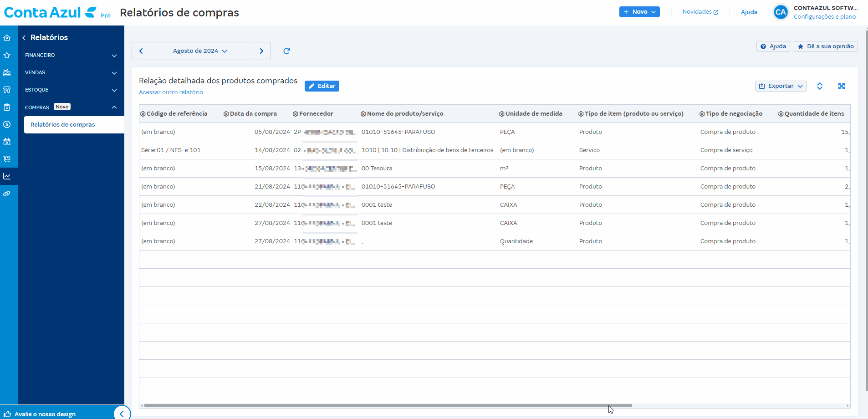Collapse sidebar with round chevron button
868x419 pixels.
coord(122,414)
